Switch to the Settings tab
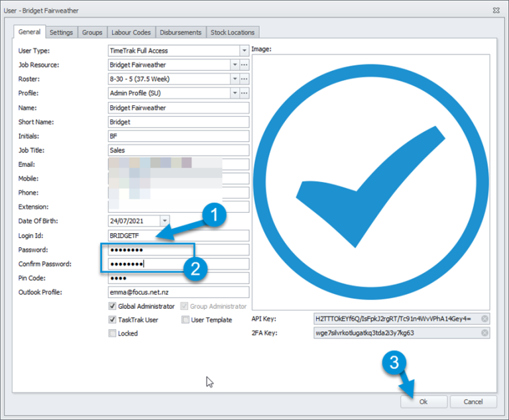 click(62, 32)
